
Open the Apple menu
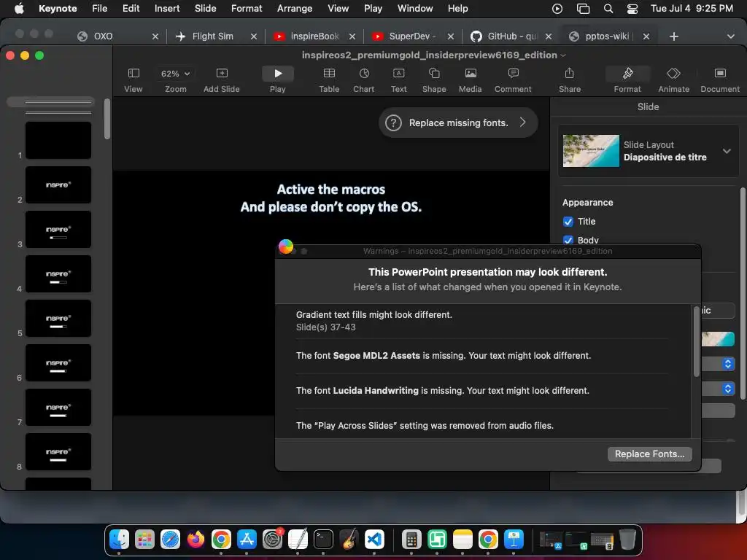19,9
